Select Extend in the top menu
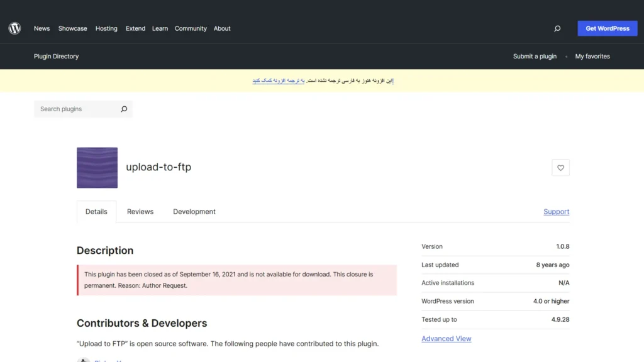This screenshot has width=644, height=362. pyautogui.click(x=135, y=28)
